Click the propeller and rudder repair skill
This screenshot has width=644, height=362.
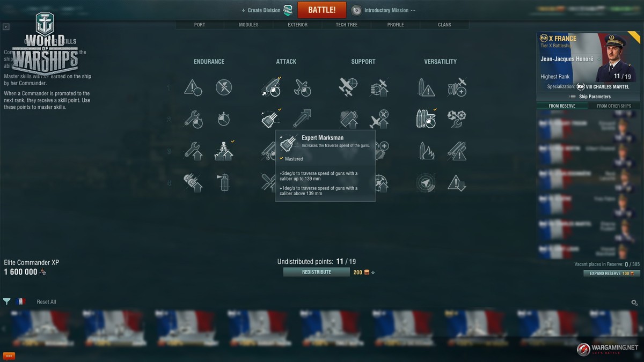[x=457, y=119]
